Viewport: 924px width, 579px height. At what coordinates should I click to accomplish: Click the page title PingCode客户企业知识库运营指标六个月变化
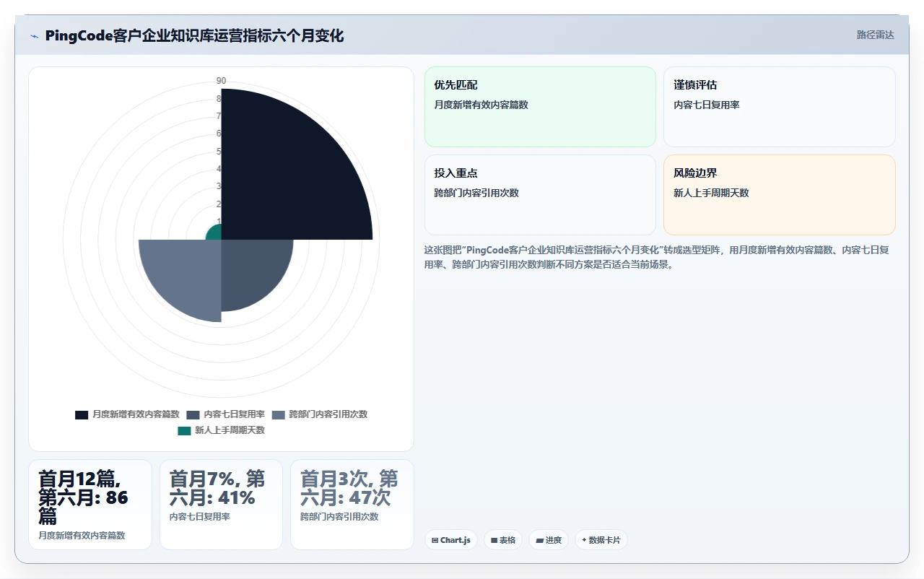(x=194, y=35)
